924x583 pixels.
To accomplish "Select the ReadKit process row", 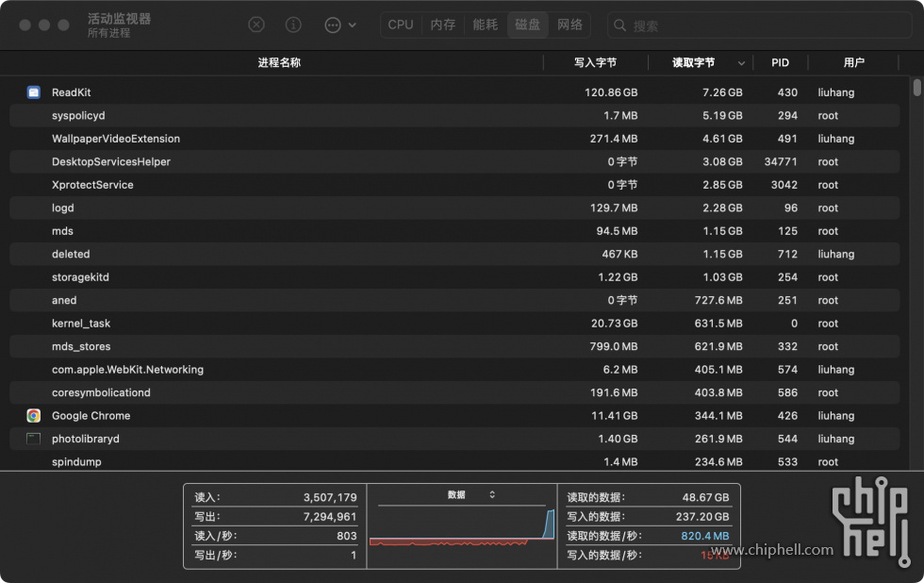I will click(454, 92).
